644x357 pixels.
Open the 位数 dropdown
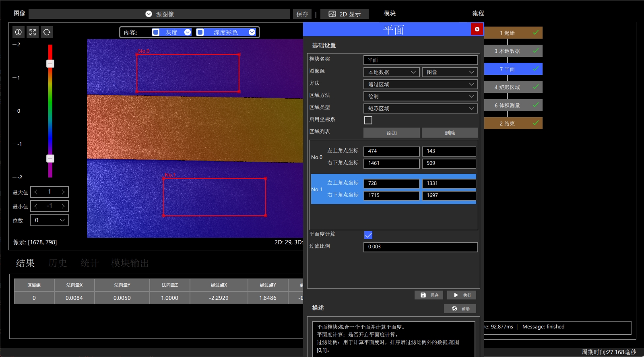(50, 220)
